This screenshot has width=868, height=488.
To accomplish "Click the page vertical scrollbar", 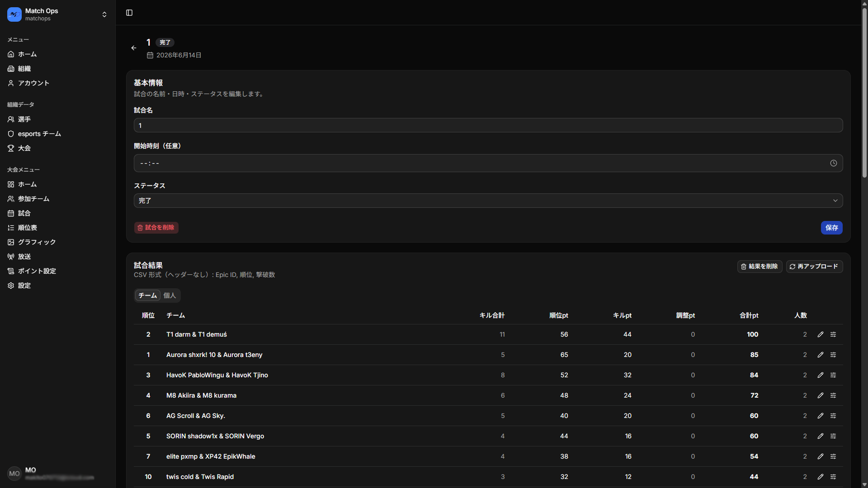I will 864,93.
